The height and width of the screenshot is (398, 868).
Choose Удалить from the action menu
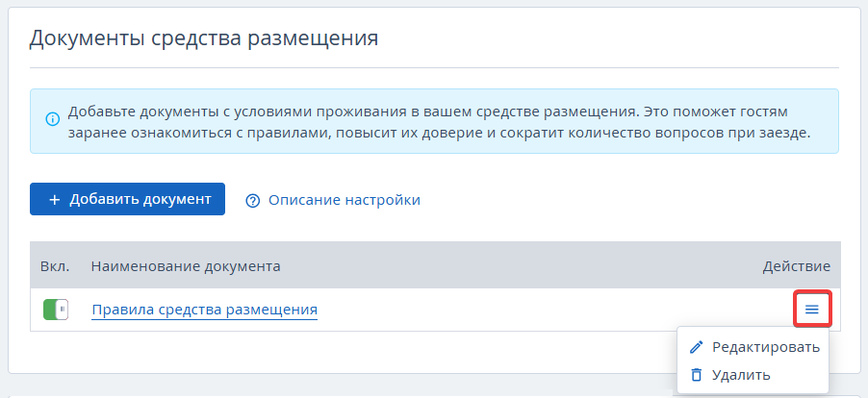tap(740, 375)
